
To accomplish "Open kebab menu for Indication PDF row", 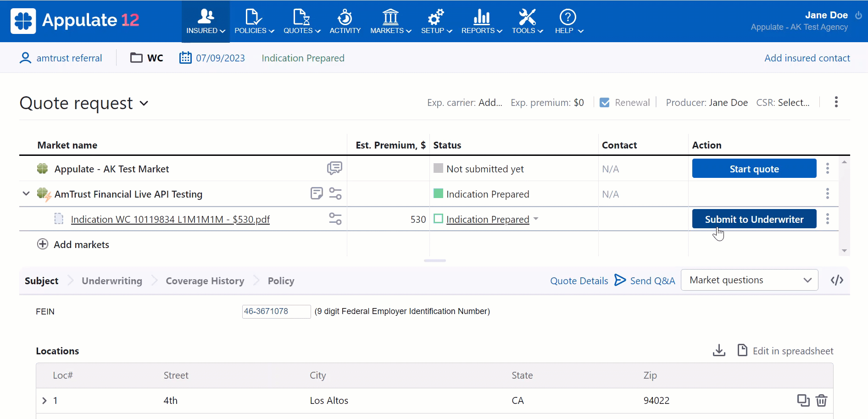I will pyautogui.click(x=827, y=219).
